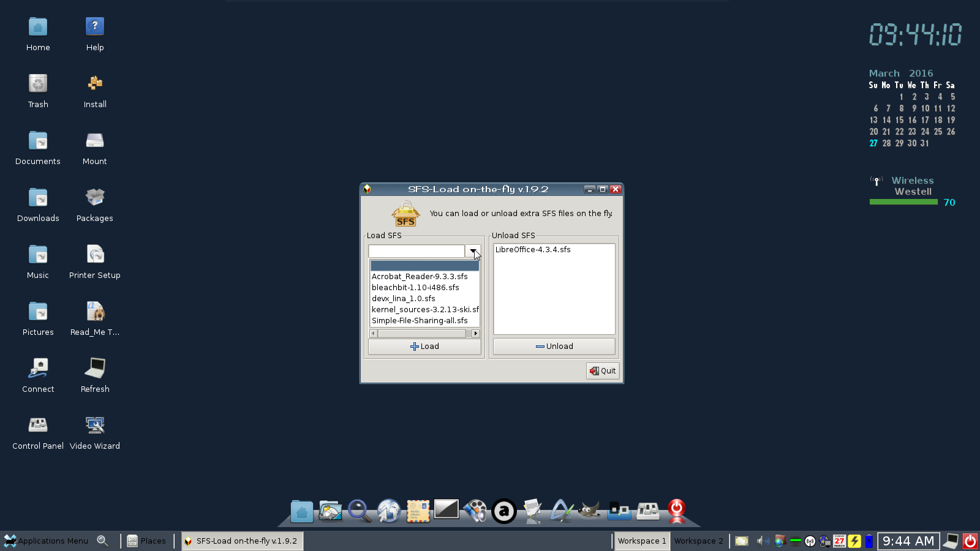The height and width of the screenshot is (551, 980).
Task: Switch to Workspace 1
Action: coord(642,541)
